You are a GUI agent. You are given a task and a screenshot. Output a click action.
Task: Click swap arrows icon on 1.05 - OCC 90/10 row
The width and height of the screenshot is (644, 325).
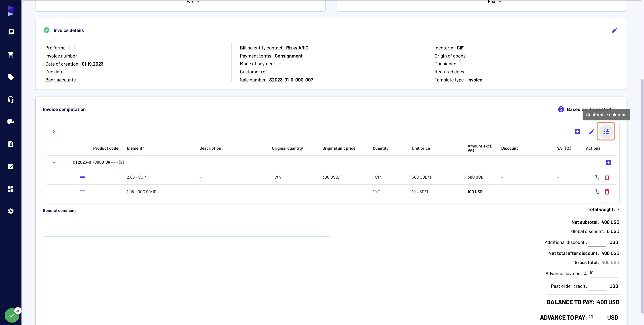point(597,192)
